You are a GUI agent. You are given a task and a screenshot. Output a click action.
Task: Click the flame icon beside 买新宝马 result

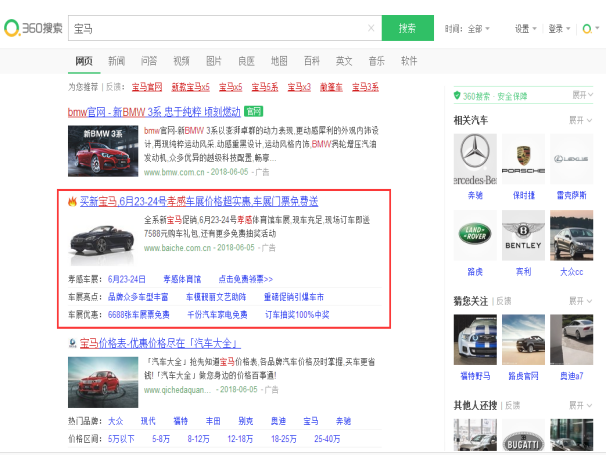point(72,201)
